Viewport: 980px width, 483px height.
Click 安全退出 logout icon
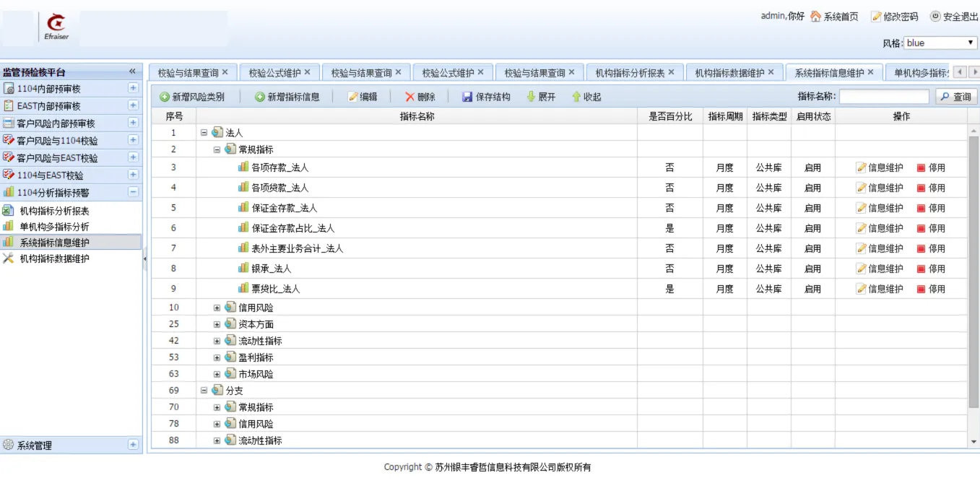coord(935,17)
